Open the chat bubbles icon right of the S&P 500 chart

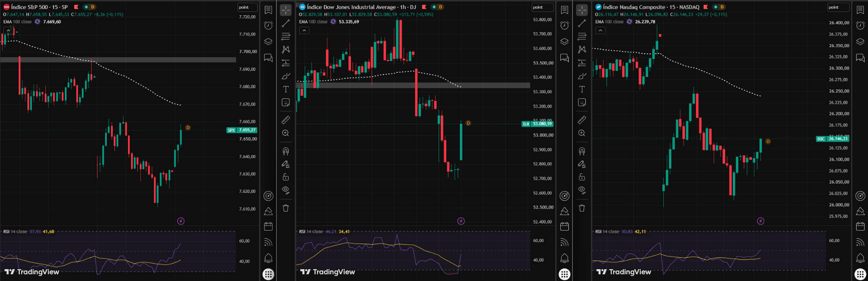click(x=268, y=58)
